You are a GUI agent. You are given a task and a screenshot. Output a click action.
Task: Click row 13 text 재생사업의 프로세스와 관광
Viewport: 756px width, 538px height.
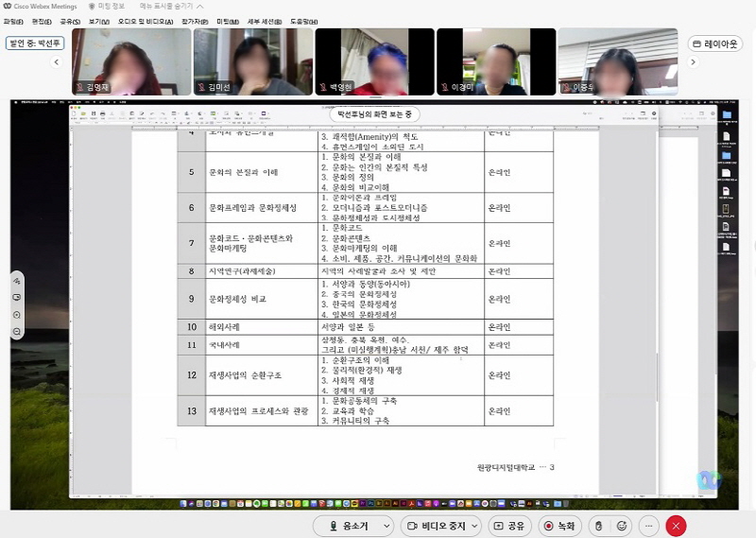point(258,411)
